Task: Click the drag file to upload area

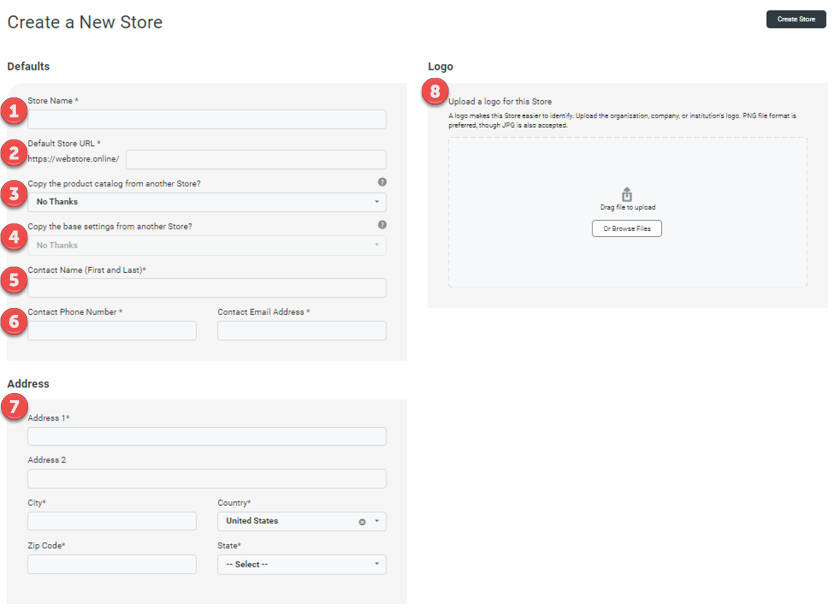Action: [x=627, y=212]
